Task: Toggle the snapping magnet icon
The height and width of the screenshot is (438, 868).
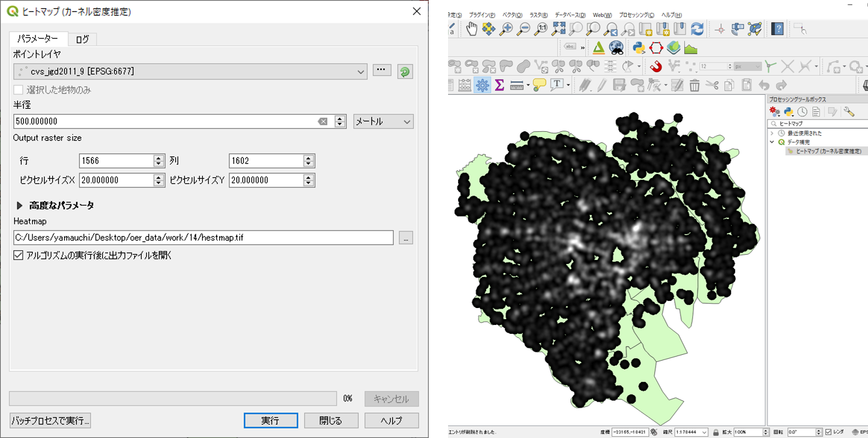Action: 656,66
